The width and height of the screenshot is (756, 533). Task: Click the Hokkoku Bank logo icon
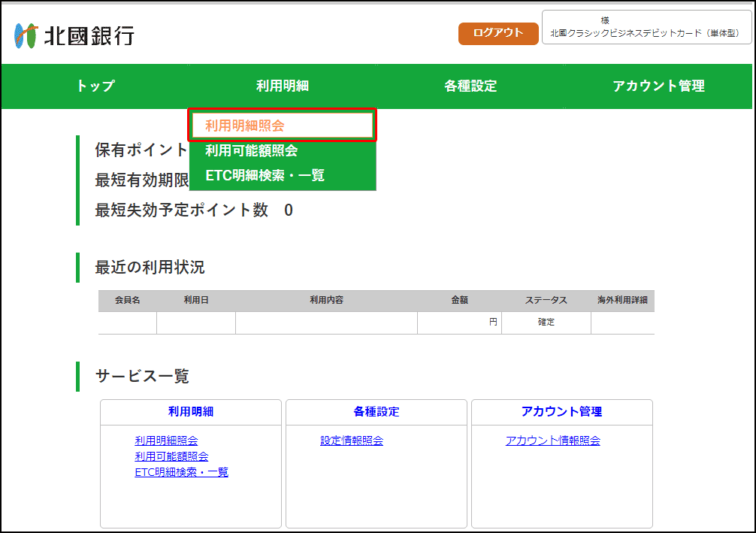pos(26,35)
